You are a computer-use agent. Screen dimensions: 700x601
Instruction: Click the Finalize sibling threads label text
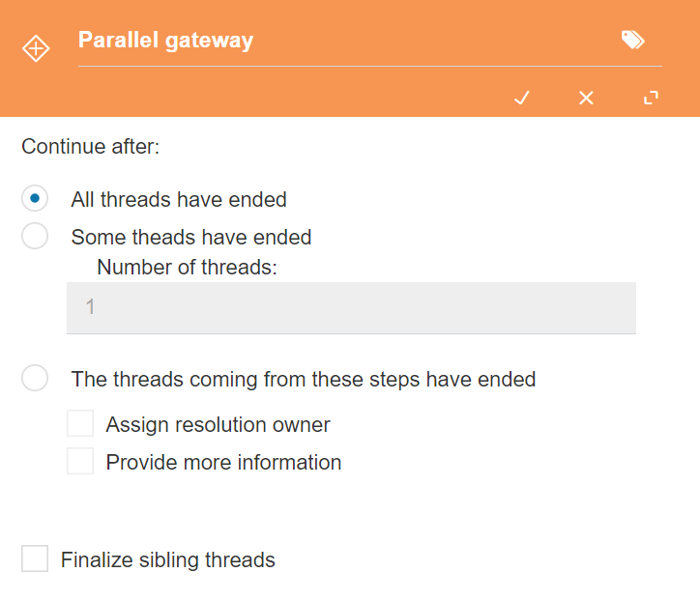[x=168, y=560]
